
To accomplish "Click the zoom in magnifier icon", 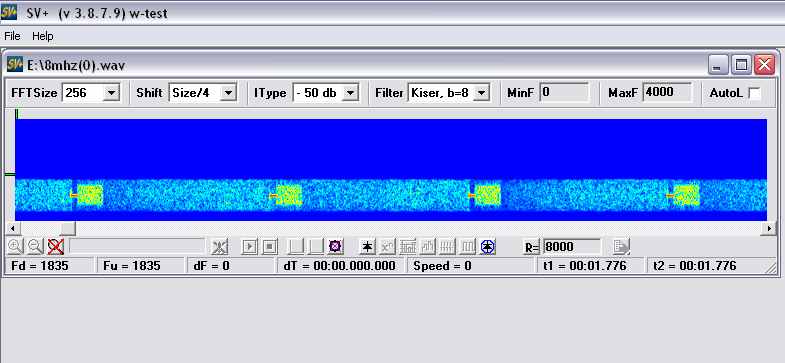I will tap(16, 246).
